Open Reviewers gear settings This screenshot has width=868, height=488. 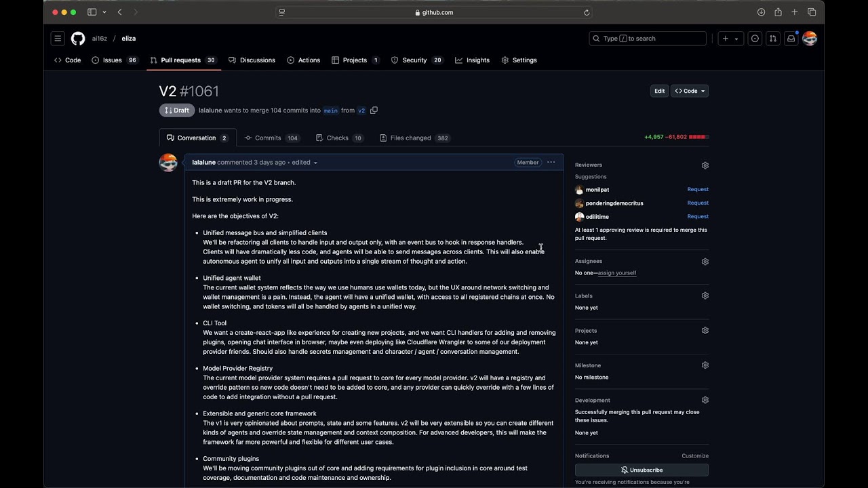(x=705, y=165)
